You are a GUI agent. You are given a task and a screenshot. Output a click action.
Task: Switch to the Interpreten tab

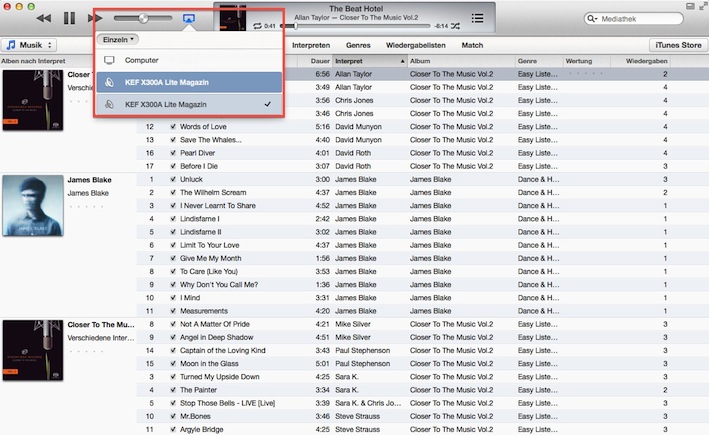pos(311,45)
